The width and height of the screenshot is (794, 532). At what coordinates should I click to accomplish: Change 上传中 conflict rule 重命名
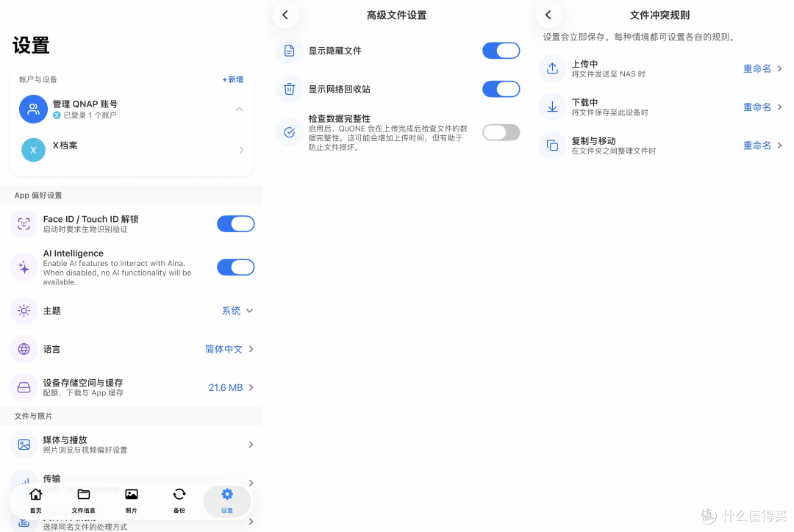[762, 68]
